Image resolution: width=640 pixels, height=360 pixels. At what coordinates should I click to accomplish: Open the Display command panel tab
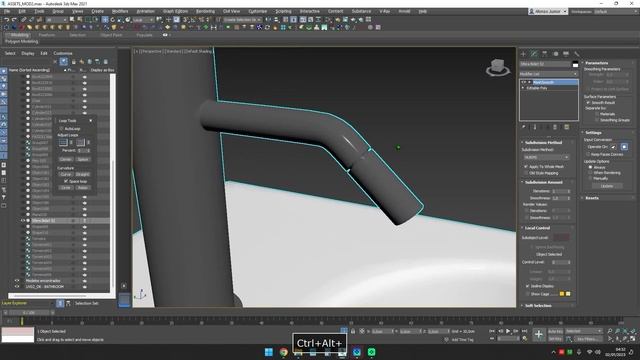coord(566,54)
